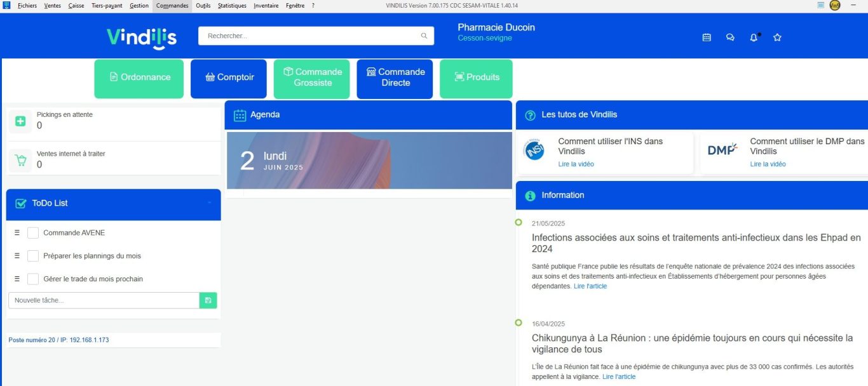Click the green plus Pickings icon
Viewport: 868px width, 386px height.
click(20, 121)
